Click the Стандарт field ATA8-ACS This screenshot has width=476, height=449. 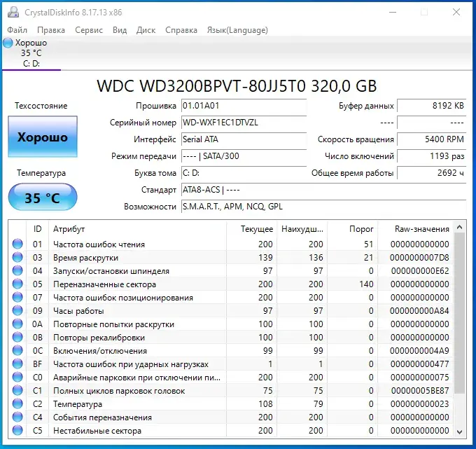coord(323,190)
